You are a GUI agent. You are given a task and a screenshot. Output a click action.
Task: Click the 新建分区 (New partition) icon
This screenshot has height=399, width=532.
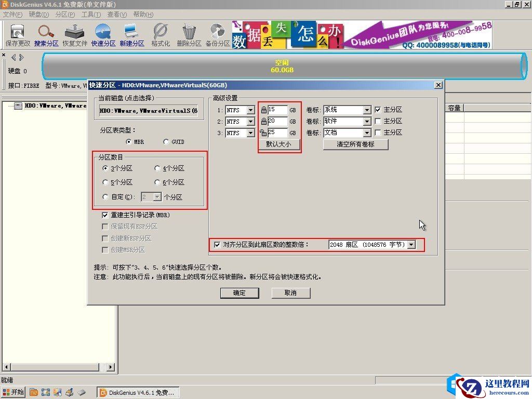pyautogui.click(x=132, y=35)
